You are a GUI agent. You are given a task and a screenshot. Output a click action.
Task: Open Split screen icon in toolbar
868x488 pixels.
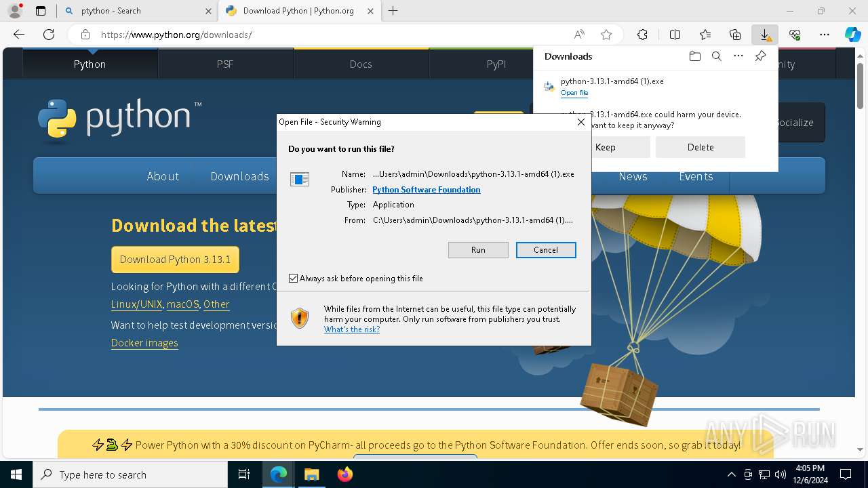675,35
